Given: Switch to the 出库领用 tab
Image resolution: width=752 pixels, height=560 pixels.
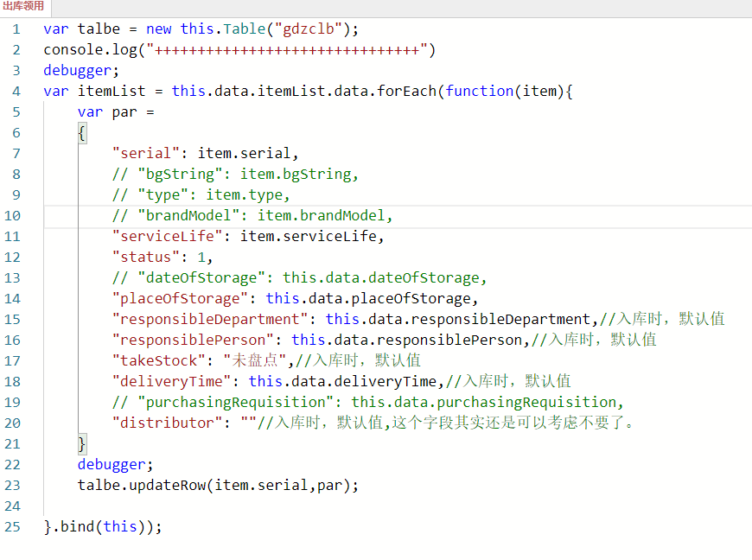Looking at the screenshot, I should (x=24, y=7).
